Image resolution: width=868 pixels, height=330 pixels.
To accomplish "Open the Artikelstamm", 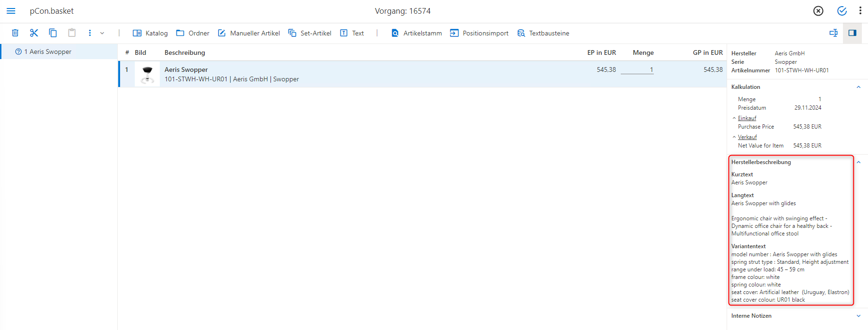I will (417, 33).
